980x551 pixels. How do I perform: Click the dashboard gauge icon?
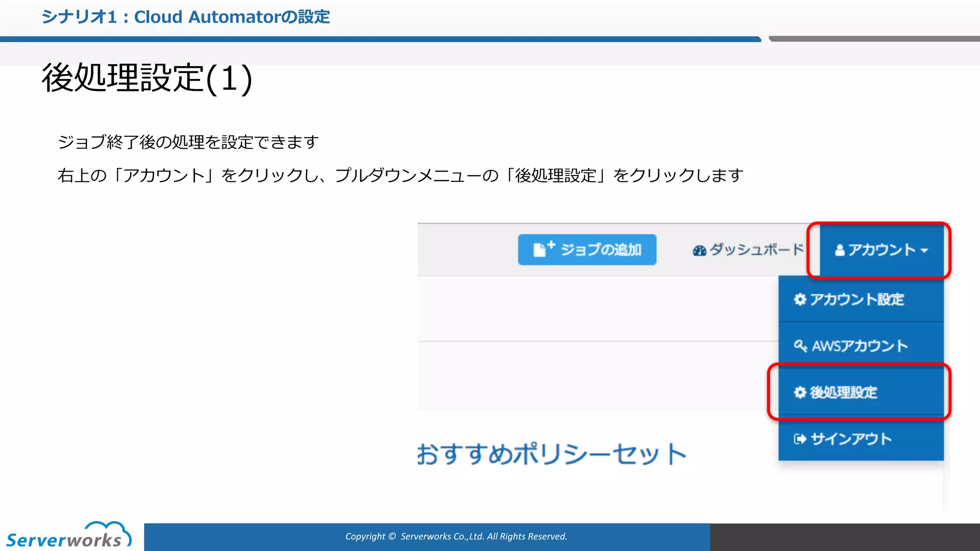coord(699,251)
